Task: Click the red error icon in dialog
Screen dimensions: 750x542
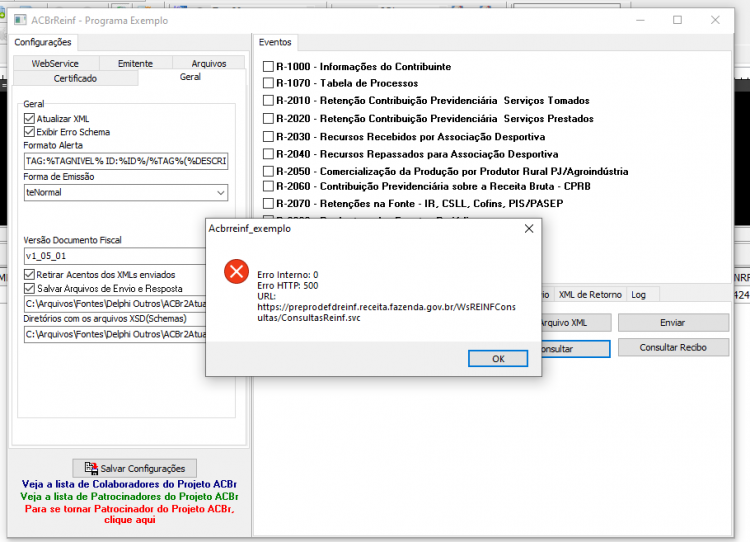Action: 236,272
